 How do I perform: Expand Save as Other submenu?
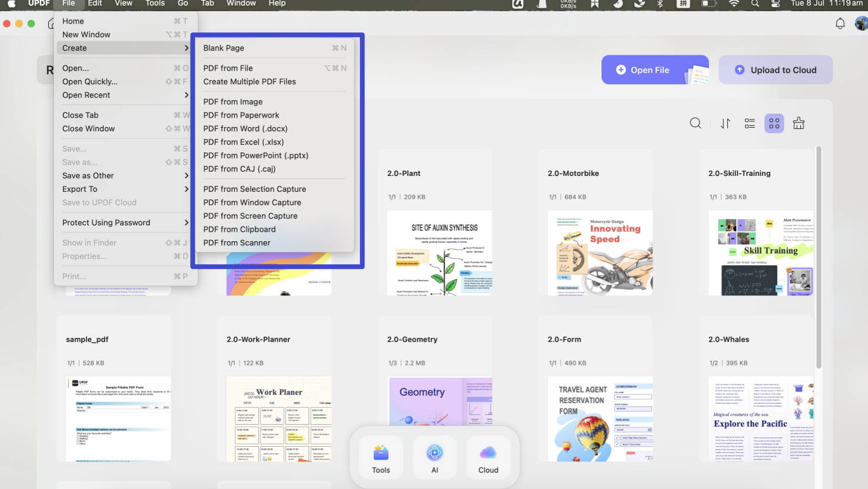(x=186, y=176)
